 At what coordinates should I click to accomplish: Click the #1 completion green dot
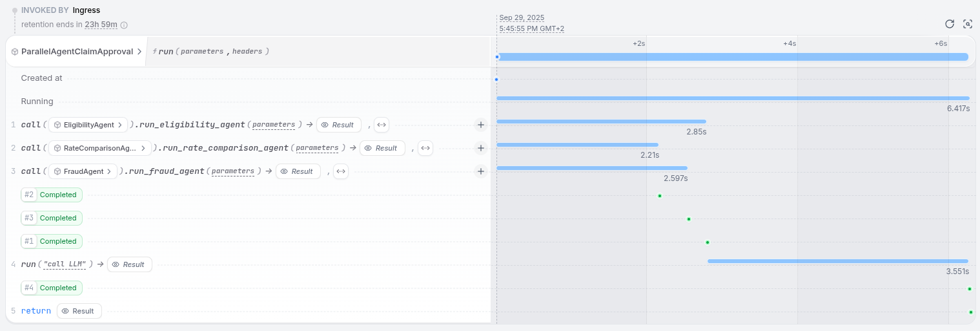click(x=708, y=242)
